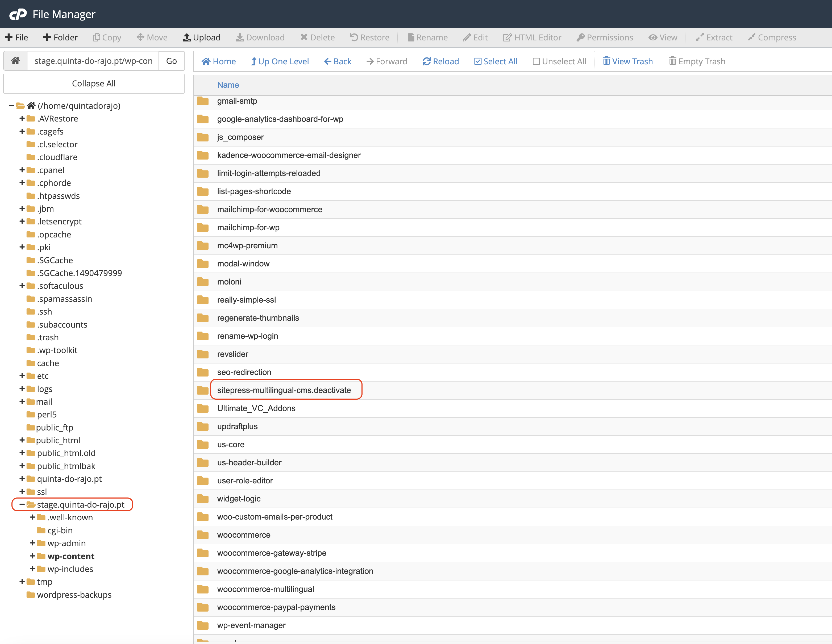Click the Edit toolbar item
832x644 pixels.
(475, 37)
